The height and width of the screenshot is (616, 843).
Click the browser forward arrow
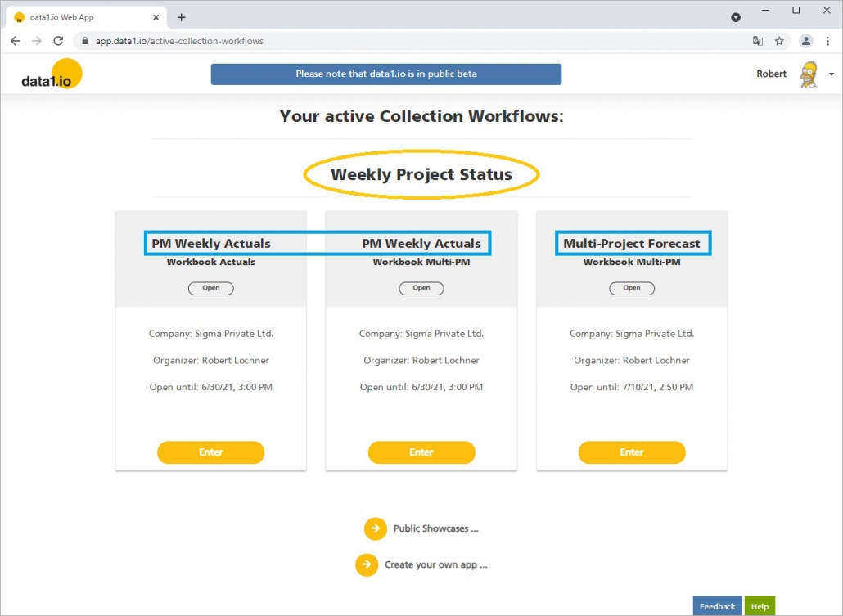tap(37, 41)
